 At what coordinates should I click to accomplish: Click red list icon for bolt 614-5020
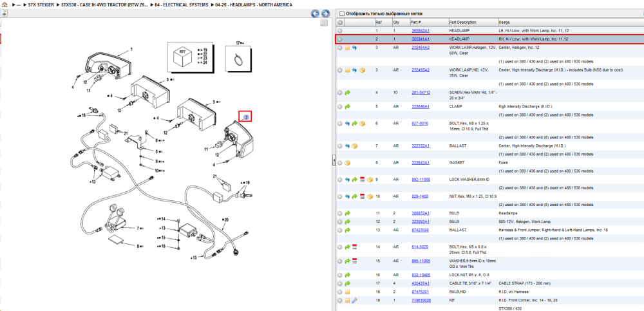click(x=355, y=247)
